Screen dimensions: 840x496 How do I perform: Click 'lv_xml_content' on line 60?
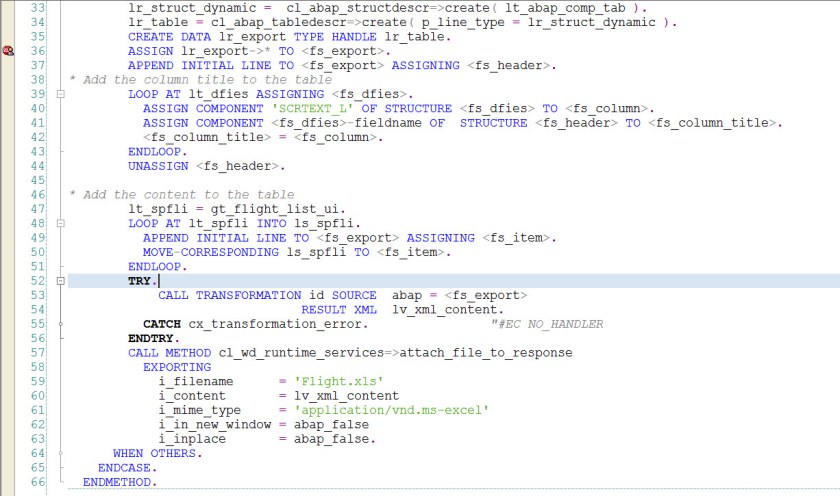click(x=346, y=396)
